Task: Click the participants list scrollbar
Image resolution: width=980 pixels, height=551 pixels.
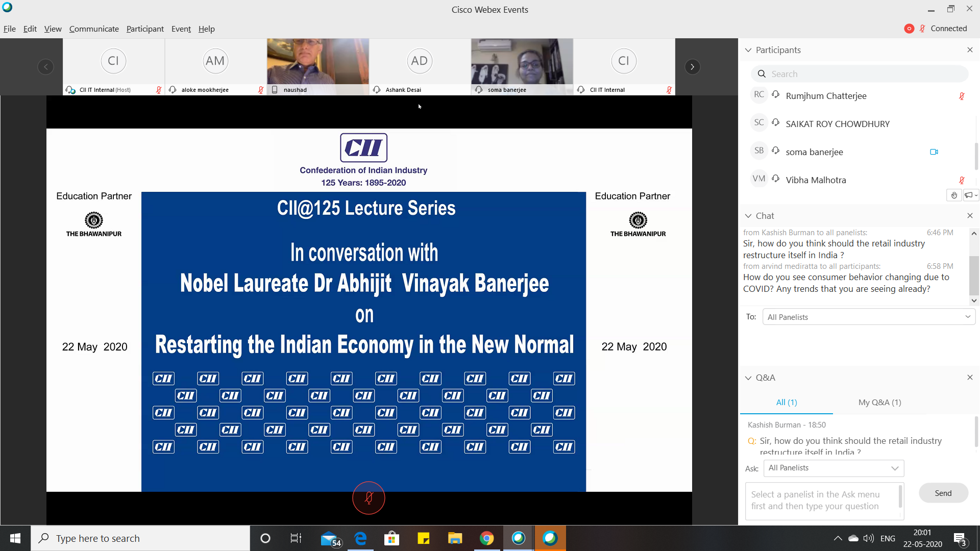Action: pos(976,156)
